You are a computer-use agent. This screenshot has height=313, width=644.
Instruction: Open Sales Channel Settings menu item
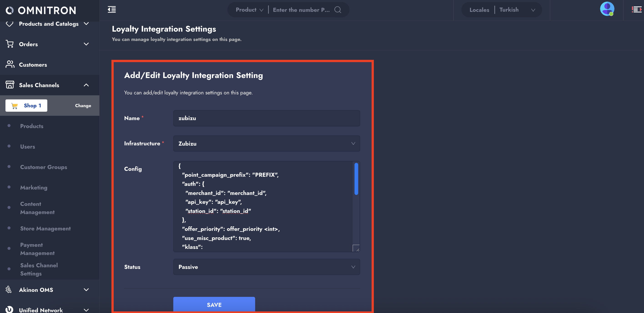(x=39, y=269)
